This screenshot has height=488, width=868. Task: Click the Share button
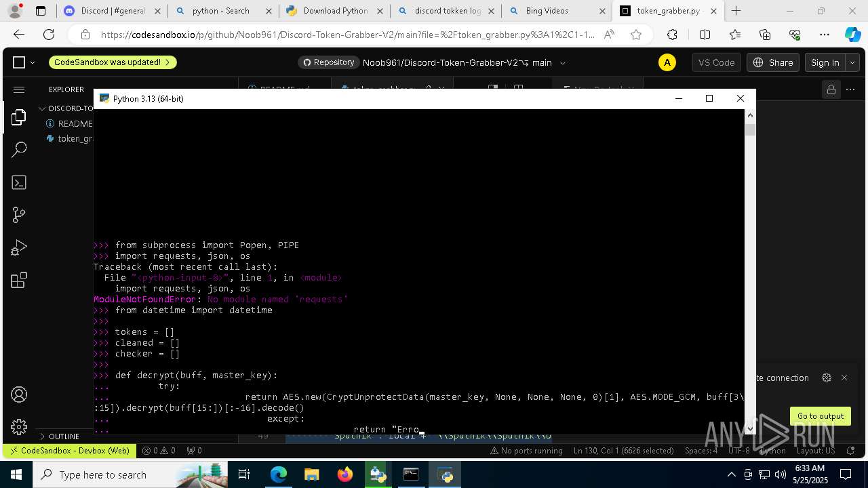(773, 62)
